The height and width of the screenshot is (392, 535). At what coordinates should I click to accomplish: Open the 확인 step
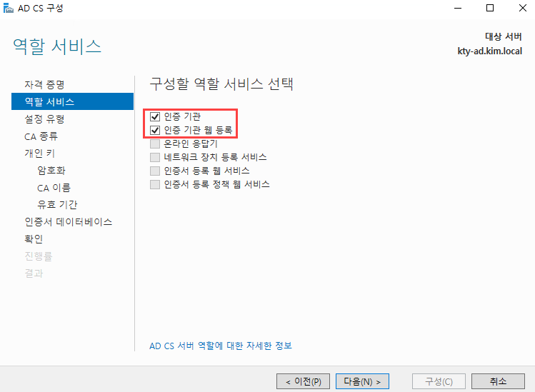click(34, 238)
